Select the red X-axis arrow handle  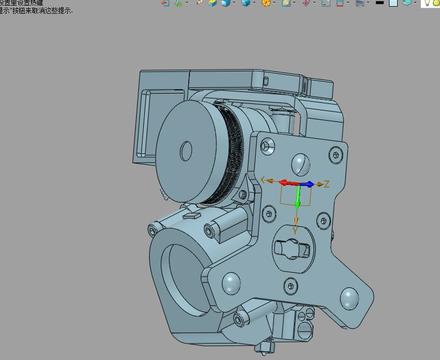coord(286,183)
